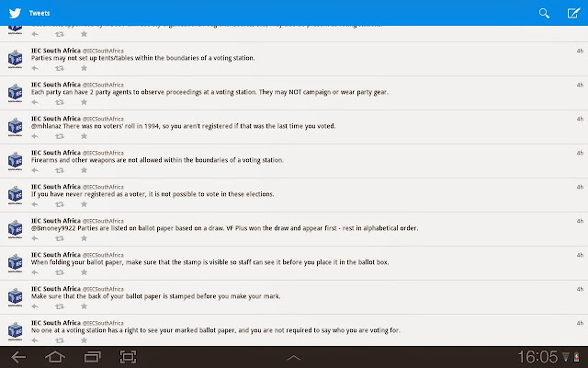Open IEC South Africa name on firearms tweet
Viewport: 588px width, 368px height.
tap(56, 153)
